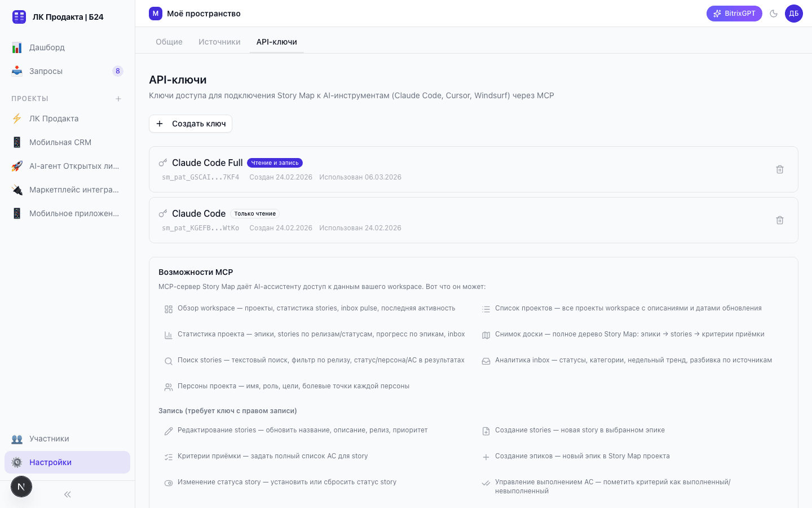Delete the Claude Code Full API key
This screenshot has height=508, width=812.
pos(780,169)
